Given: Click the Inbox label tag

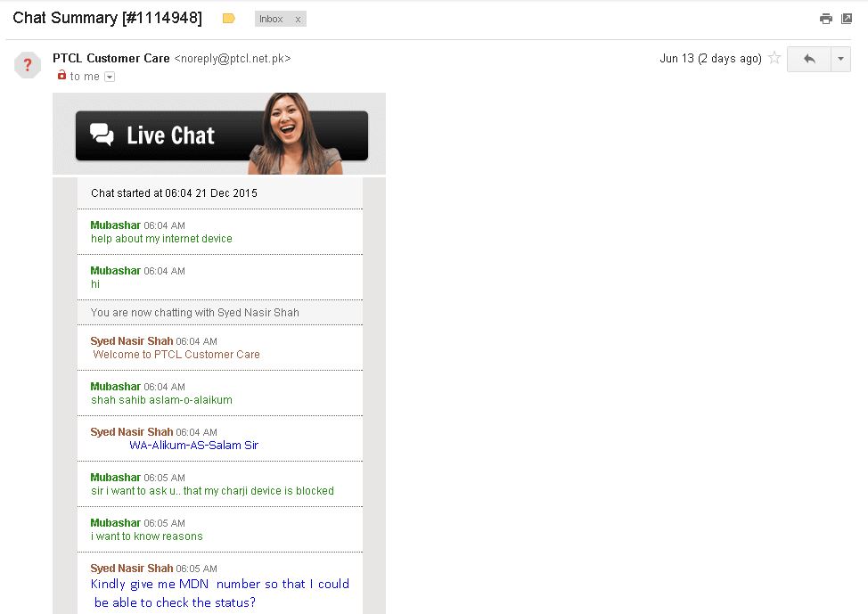Looking at the screenshot, I should (271, 20).
